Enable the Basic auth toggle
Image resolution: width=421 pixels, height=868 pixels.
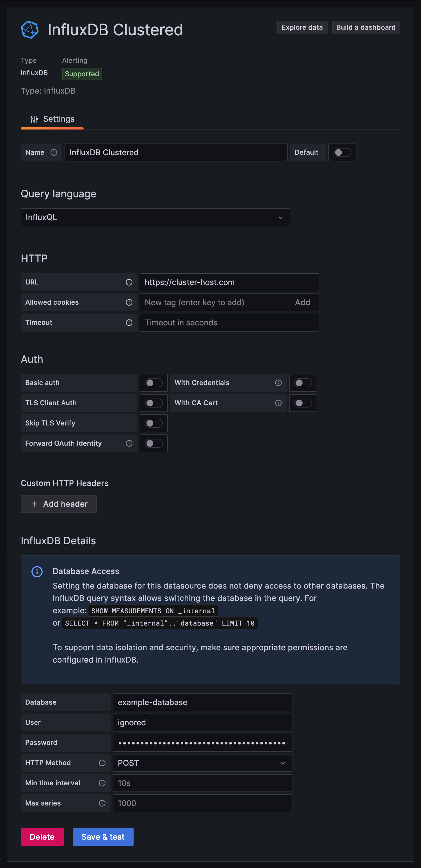pos(154,383)
